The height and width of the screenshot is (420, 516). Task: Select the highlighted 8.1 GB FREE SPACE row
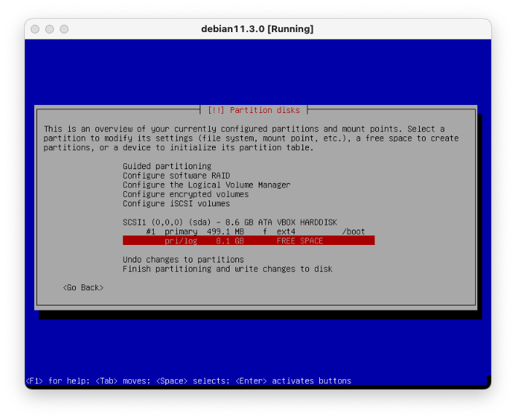point(248,241)
